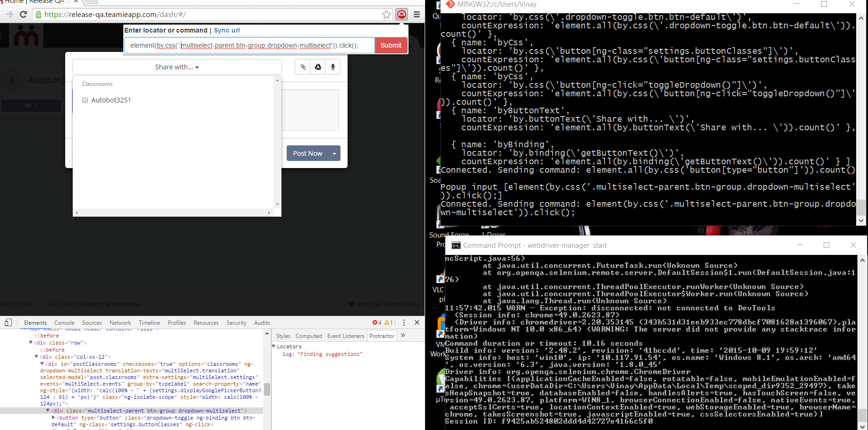Viewport: 868px width, 430px height.
Task: Click the Google Drive picker icon
Action: (318, 67)
